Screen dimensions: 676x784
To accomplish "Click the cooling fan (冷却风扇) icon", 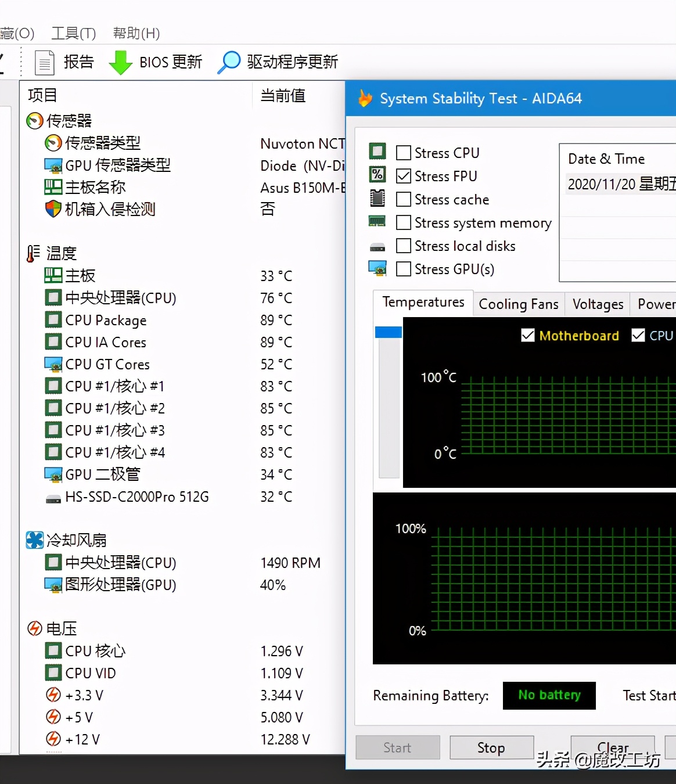I will (x=35, y=540).
